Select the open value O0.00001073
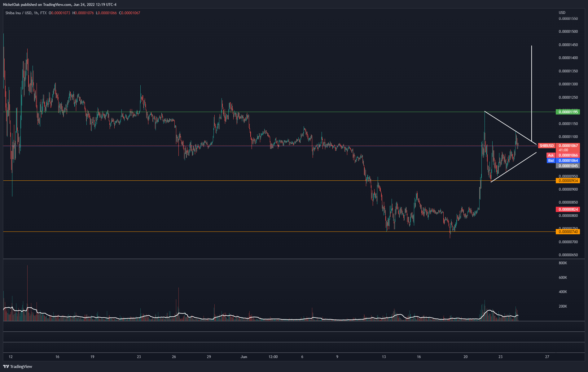This screenshot has width=588, height=372. [59, 13]
